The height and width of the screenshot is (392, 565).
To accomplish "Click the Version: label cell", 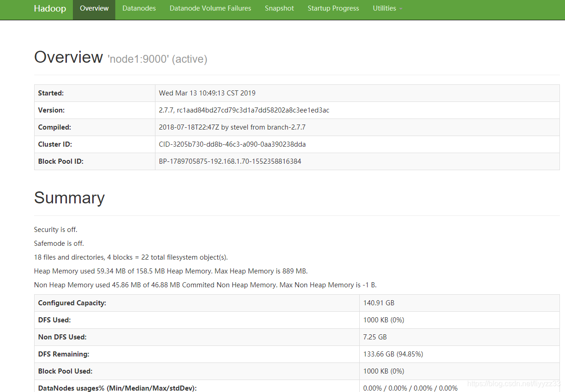I will point(95,110).
